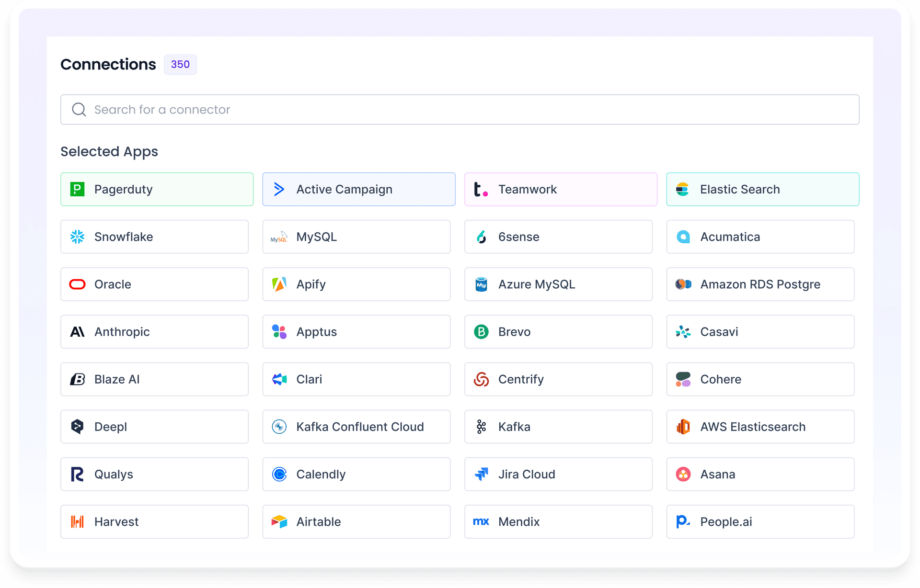Click the Active Campaign card
Screen dimensions: 920x588
359,189
